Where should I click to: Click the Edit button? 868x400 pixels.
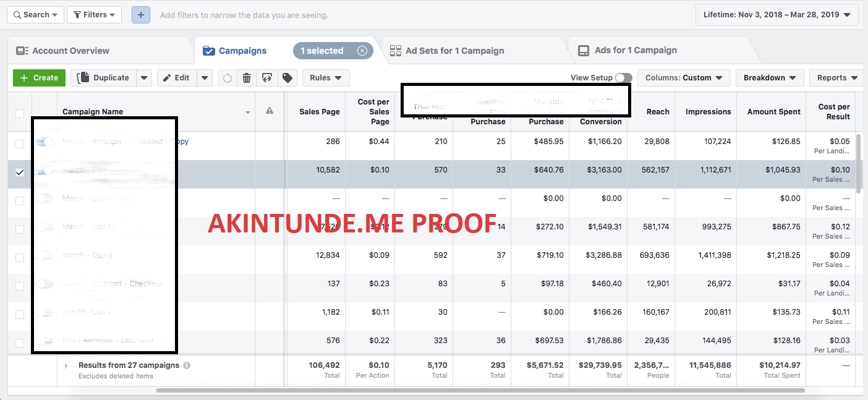(x=176, y=78)
